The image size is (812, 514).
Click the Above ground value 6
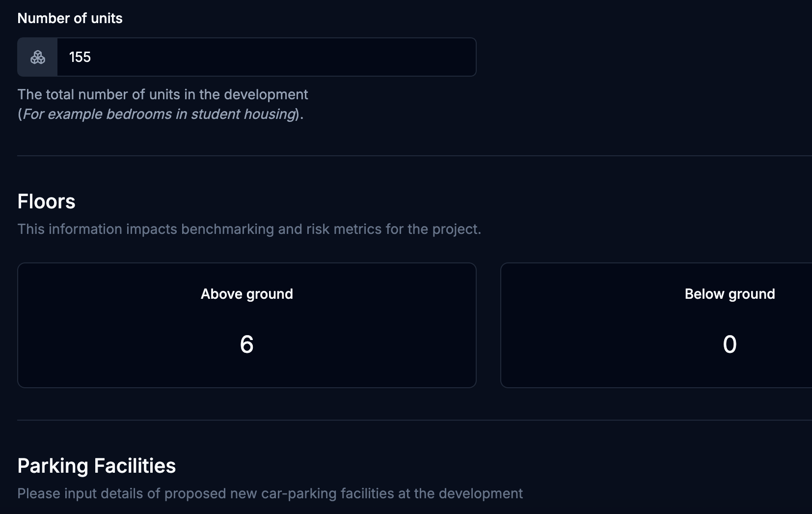[x=247, y=344]
